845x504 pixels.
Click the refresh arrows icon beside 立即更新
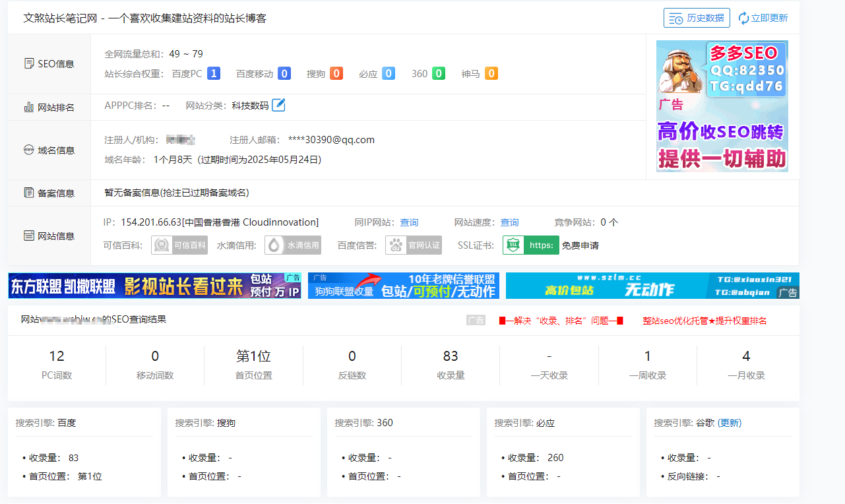click(743, 18)
